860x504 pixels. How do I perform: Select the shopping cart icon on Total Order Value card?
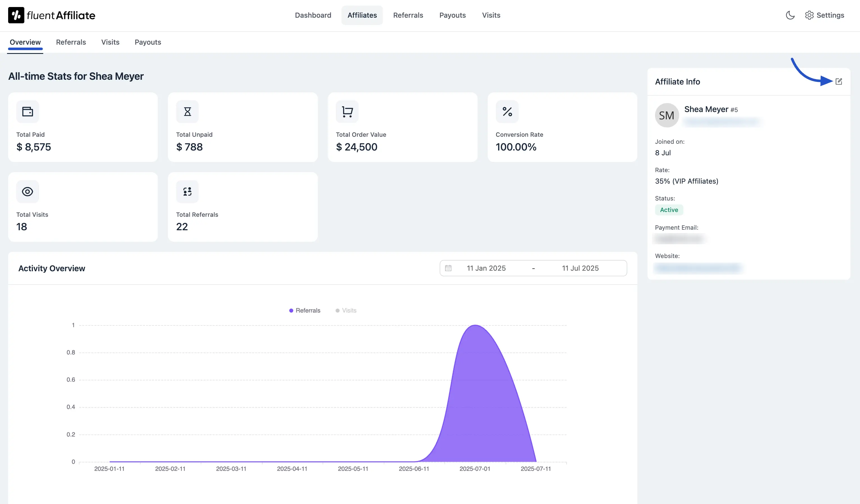[x=347, y=111]
